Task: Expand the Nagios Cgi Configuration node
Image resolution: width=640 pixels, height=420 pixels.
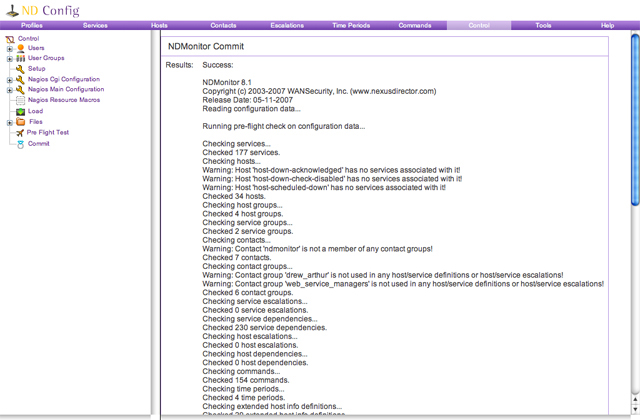Action: pyautogui.click(x=9, y=80)
